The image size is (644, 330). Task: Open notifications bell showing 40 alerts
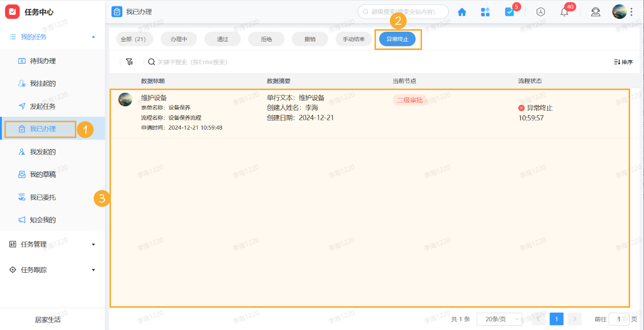pyautogui.click(x=564, y=11)
